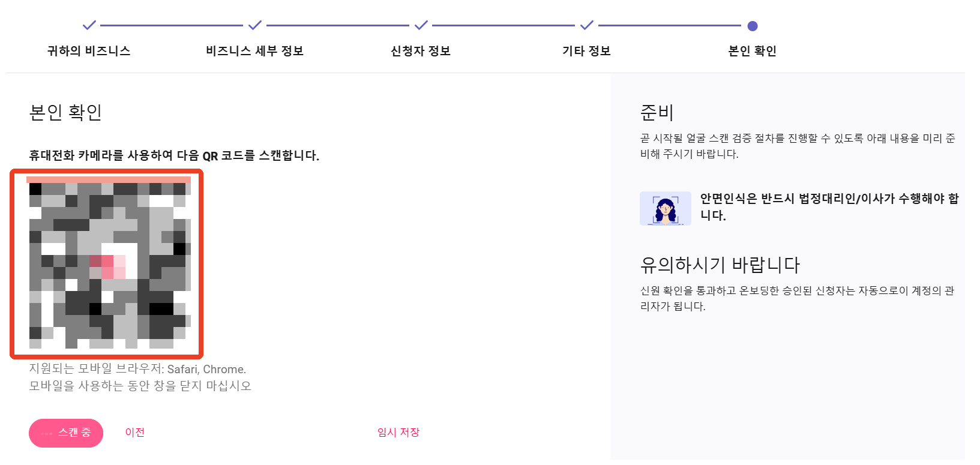The image size is (980, 465).
Task: Select the 본인 확인 step label
Action: [x=753, y=51]
